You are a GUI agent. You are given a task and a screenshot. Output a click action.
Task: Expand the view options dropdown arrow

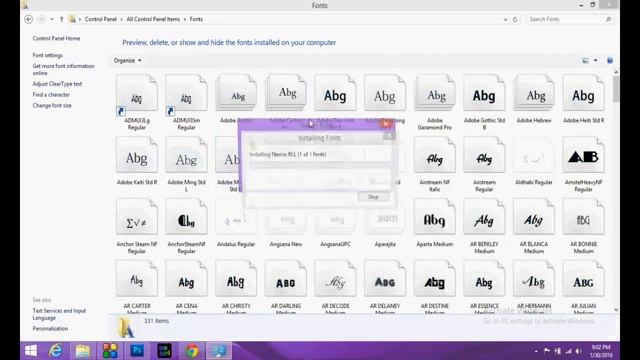pyautogui.click(x=596, y=60)
